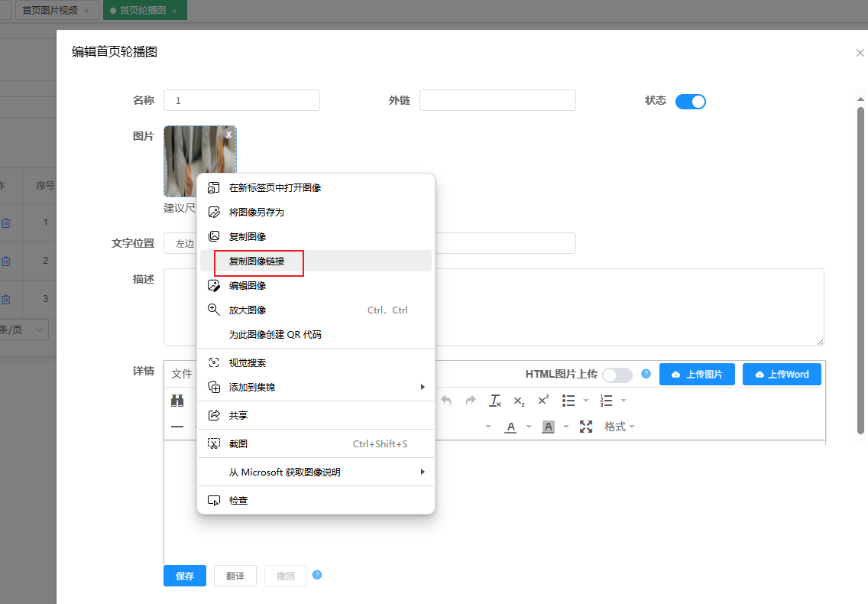868x604 pixels.
Task: Open the text color picker
Action: tap(511, 427)
